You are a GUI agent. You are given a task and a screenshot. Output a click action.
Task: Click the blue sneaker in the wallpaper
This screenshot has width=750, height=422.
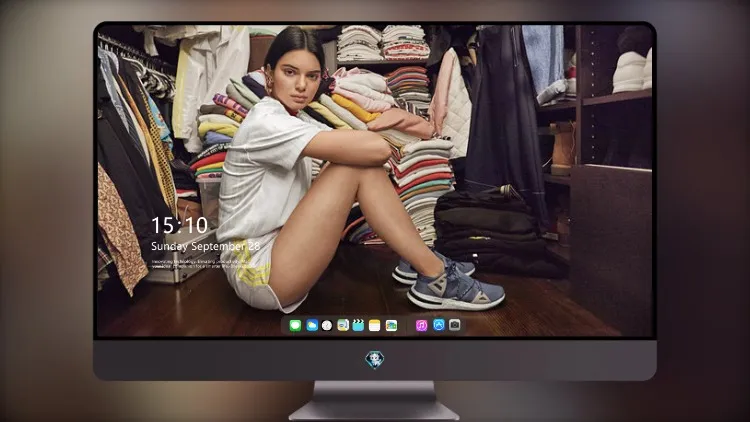pyautogui.click(x=455, y=289)
